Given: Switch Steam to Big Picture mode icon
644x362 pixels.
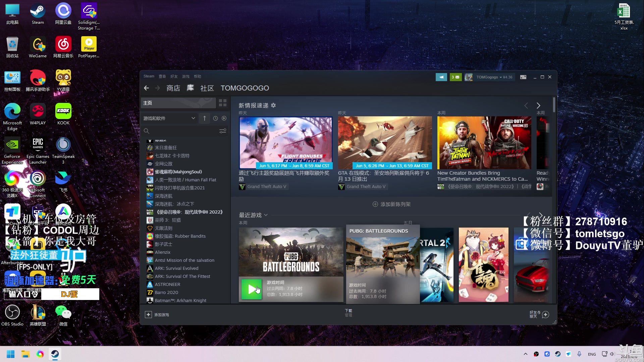Looking at the screenshot, I should pos(523,77).
